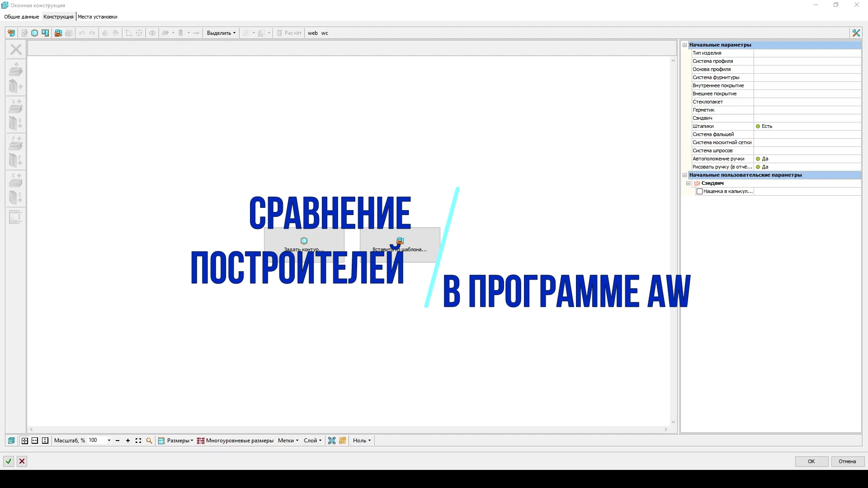Click the fit-height vertical arrows icon

(x=45, y=441)
